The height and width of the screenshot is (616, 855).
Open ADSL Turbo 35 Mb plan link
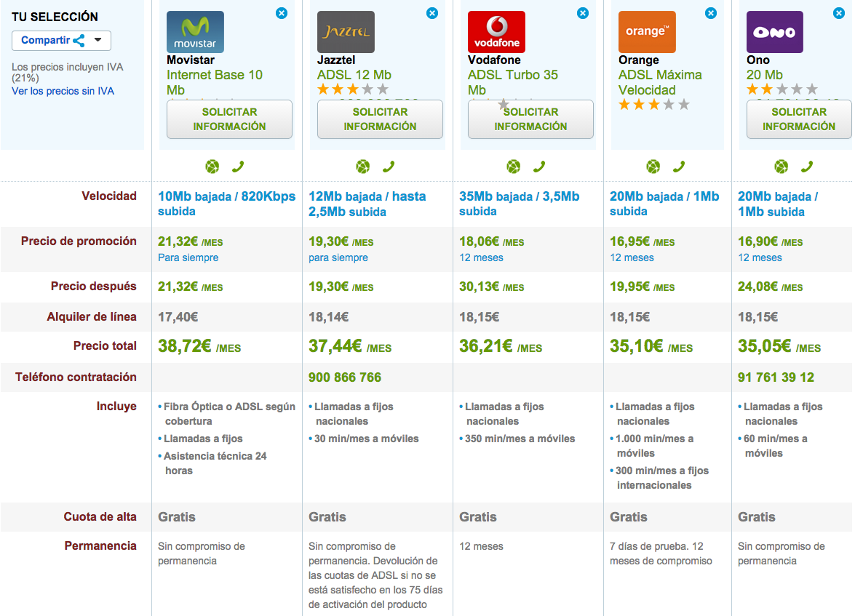click(x=512, y=82)
